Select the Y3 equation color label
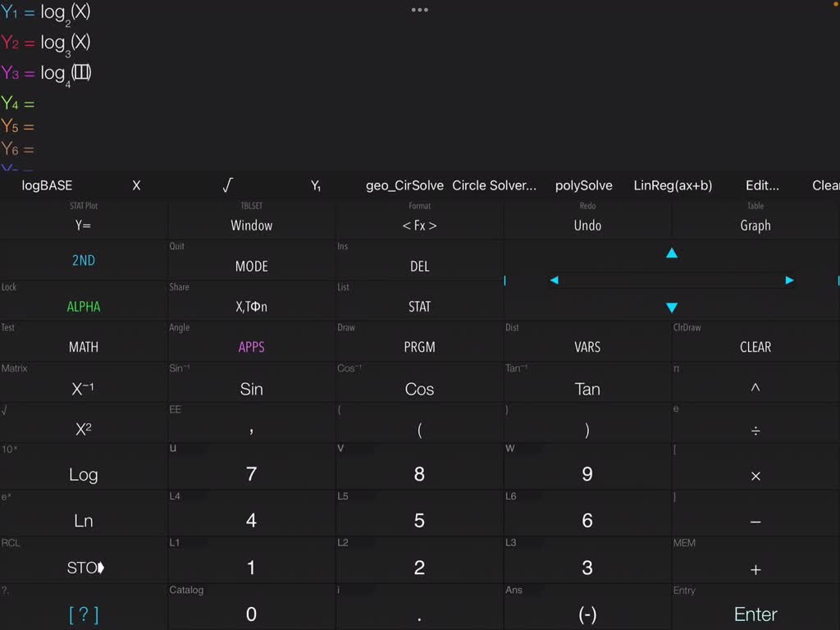Screen dimensions: 840x630 pos(10,73)
